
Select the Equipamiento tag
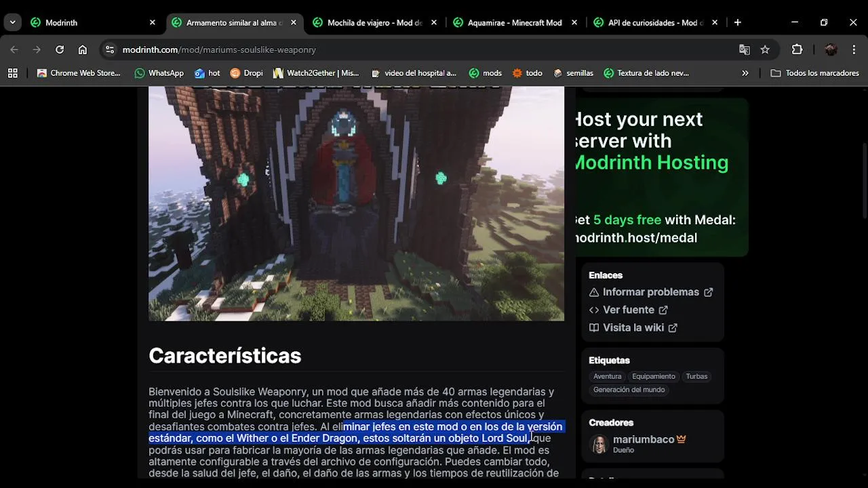654,376
